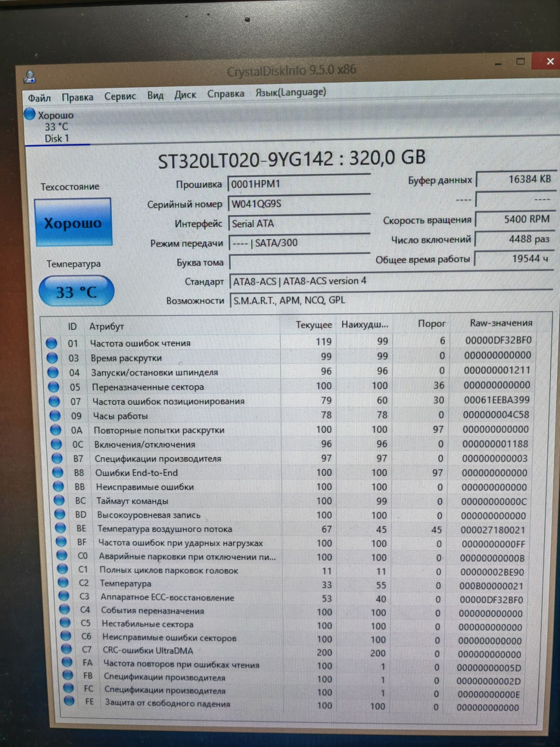This screenshot has height=747, width=560.
Task: Open the Диск menu
Action: coord(185,95)
